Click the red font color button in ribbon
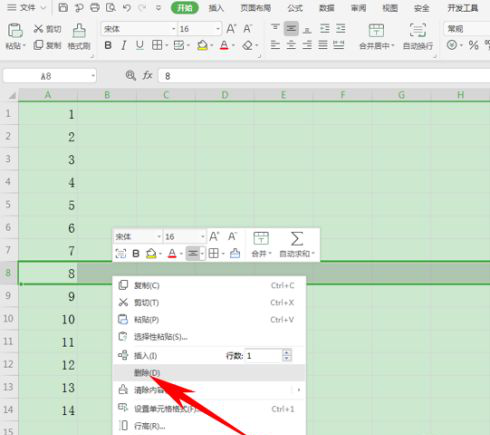The image size is (490, 435). coord(224,45)
